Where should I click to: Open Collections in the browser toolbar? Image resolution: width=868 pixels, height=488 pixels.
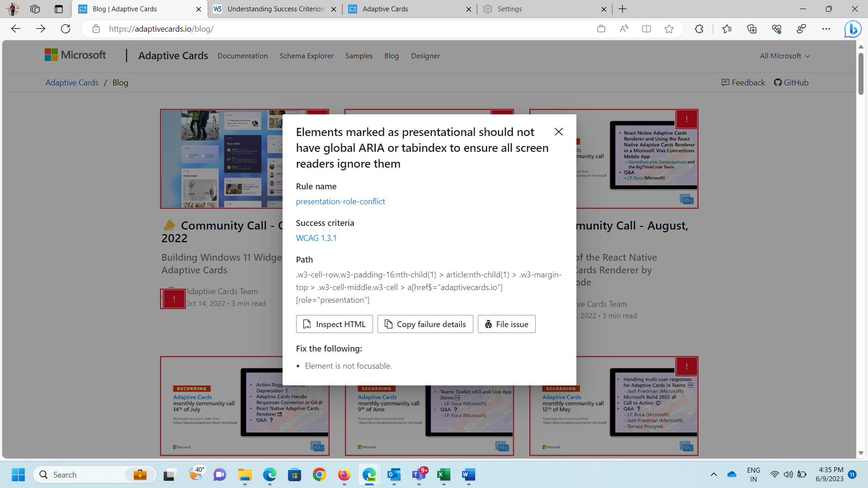[752, 29]
